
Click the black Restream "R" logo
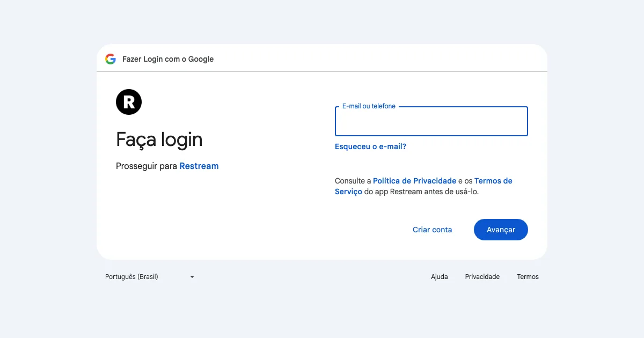(x=129, y=102)
